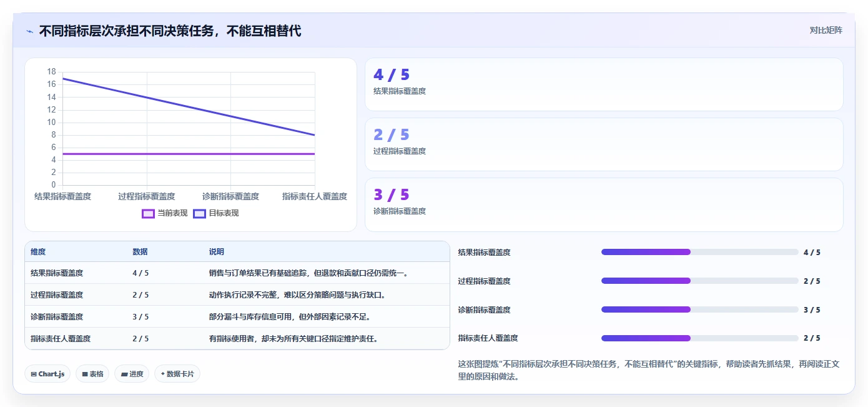The width and height of the screenshot is (868, 407).
Task: Click the 对比矩阵 label in the header
Action: tap(826, 30)
